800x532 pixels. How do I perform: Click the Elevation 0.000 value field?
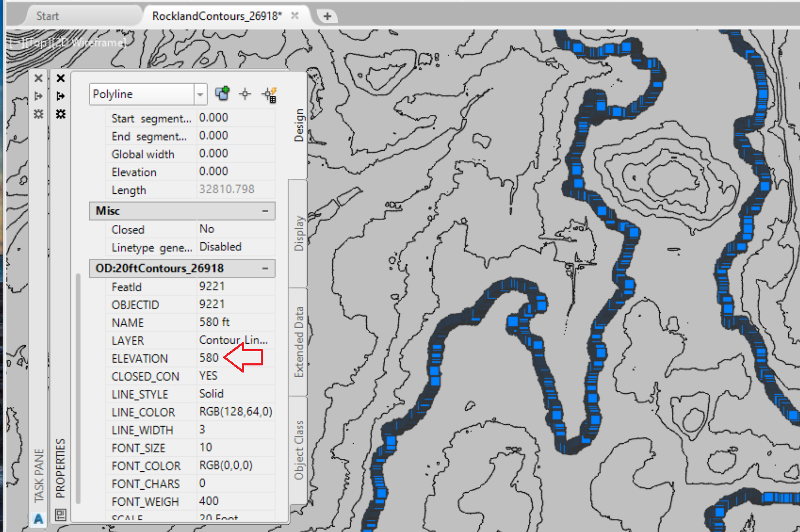[236, 172]
